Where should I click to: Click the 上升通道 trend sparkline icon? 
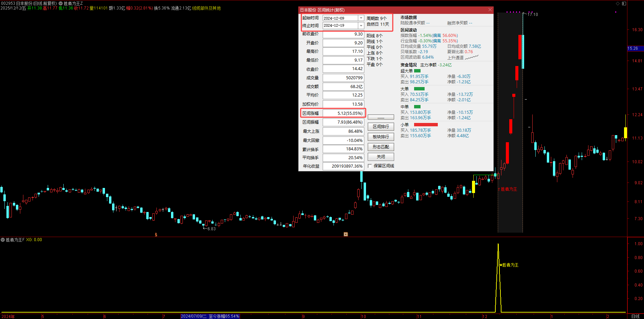[472, 58]
